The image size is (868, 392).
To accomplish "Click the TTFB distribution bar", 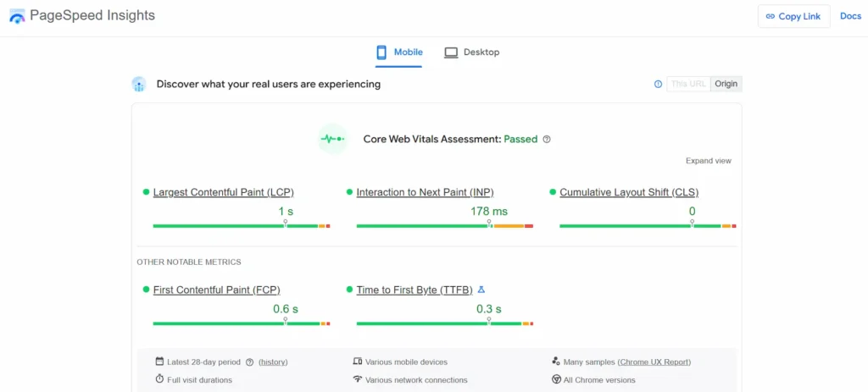I will [x=444, y=323].
